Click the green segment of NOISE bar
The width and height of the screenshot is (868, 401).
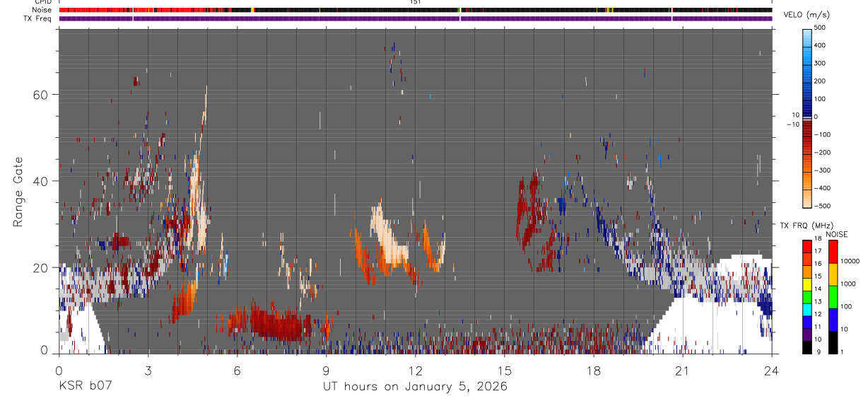833,297
